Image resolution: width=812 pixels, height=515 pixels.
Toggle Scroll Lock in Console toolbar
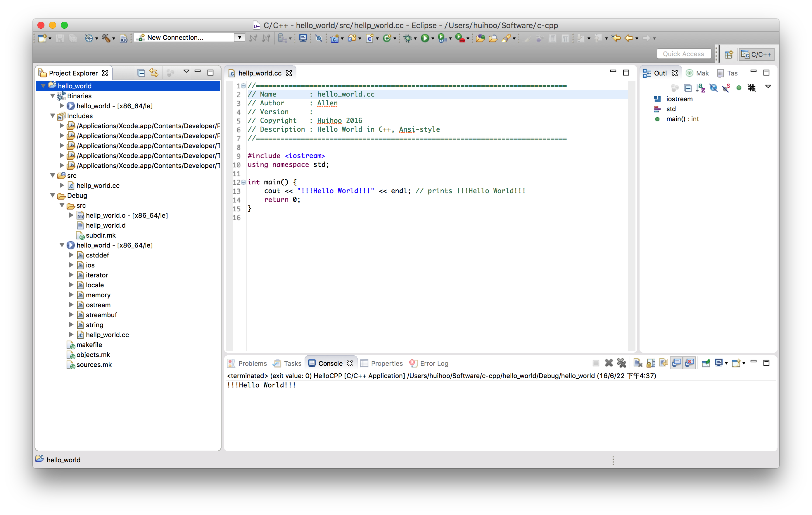coord(651,363)
